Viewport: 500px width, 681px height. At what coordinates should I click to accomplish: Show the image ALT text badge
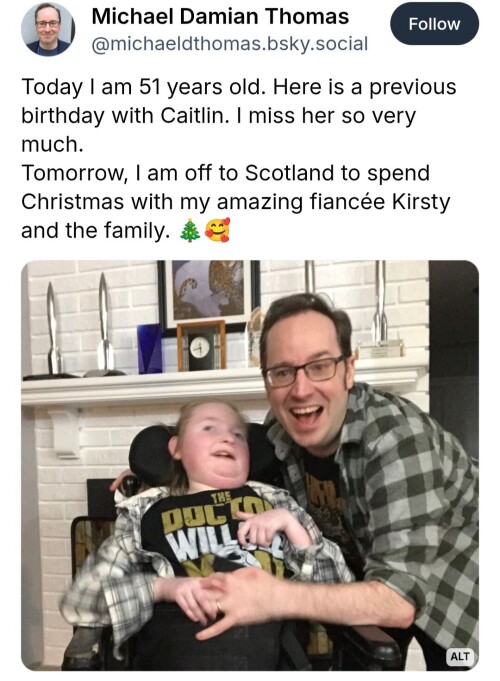[x=460, y=656]
